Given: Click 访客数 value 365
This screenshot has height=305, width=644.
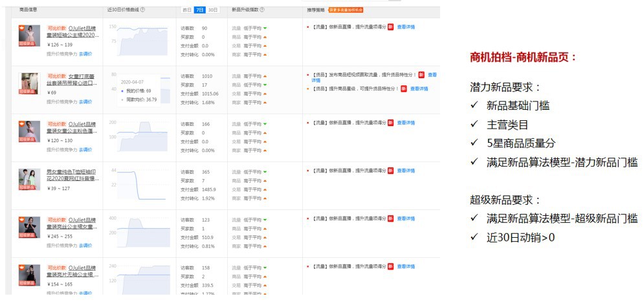Looking at the screenshot, I should tap(206, 172).
